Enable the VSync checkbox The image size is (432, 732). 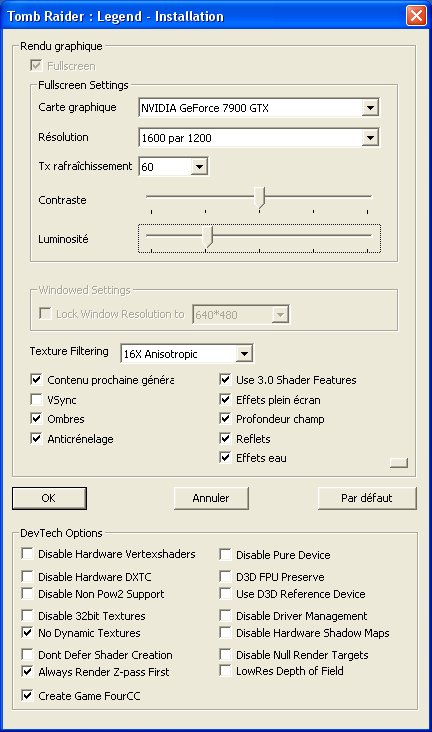pyautogui.click(x=36, y=400)
